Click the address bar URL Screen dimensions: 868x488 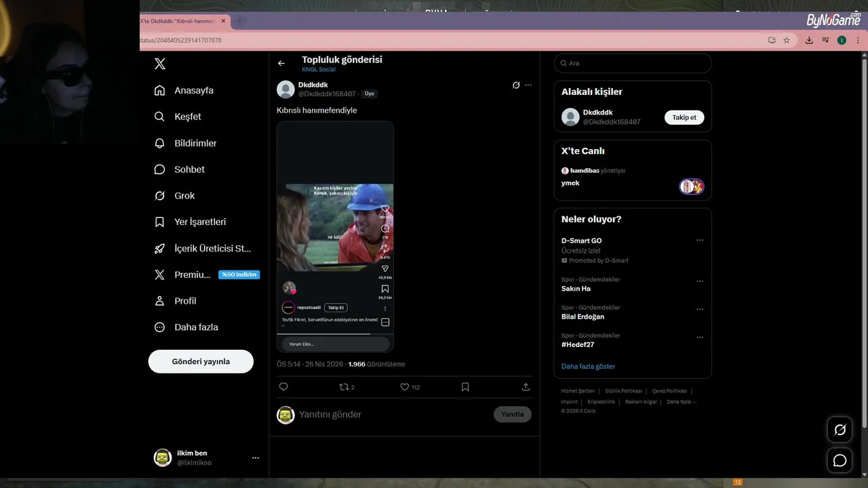point(180,41)
